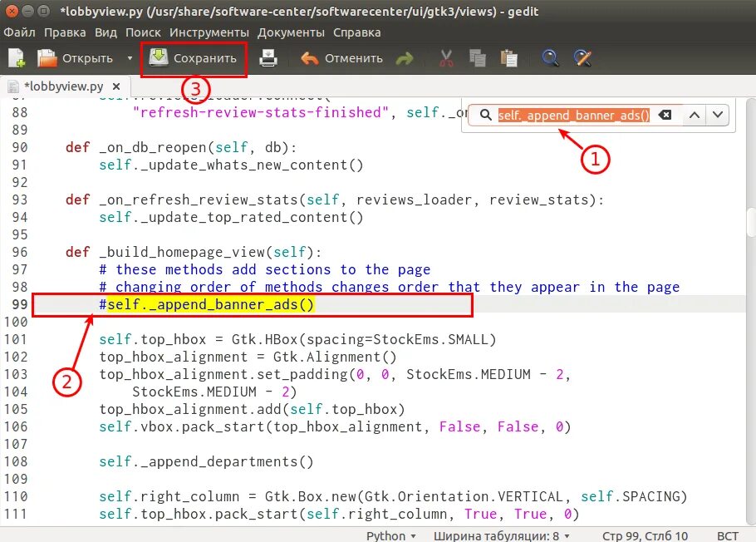The height and width of the screenshot is (542, 756).
Task: Click the Cut scissors icon
Action: [446, 58]
